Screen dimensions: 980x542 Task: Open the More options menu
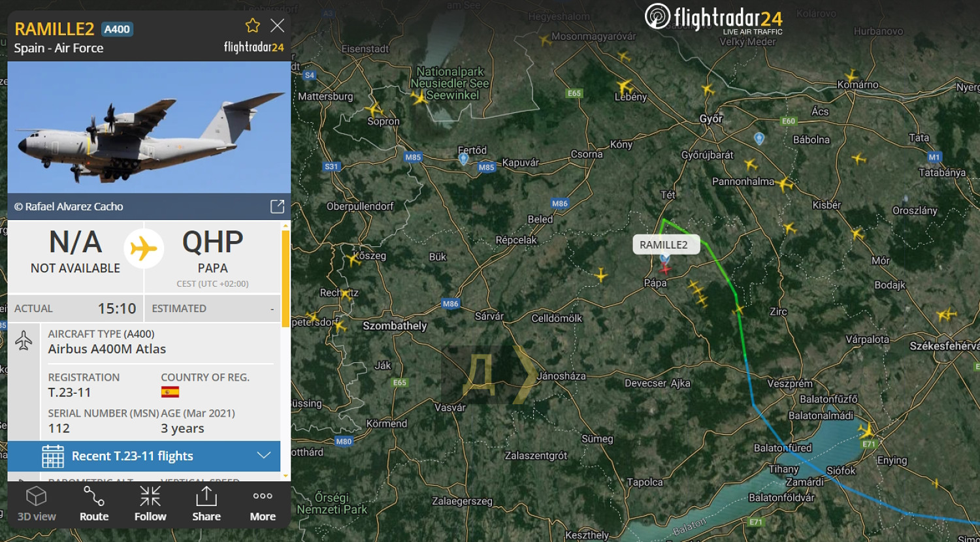263,505
